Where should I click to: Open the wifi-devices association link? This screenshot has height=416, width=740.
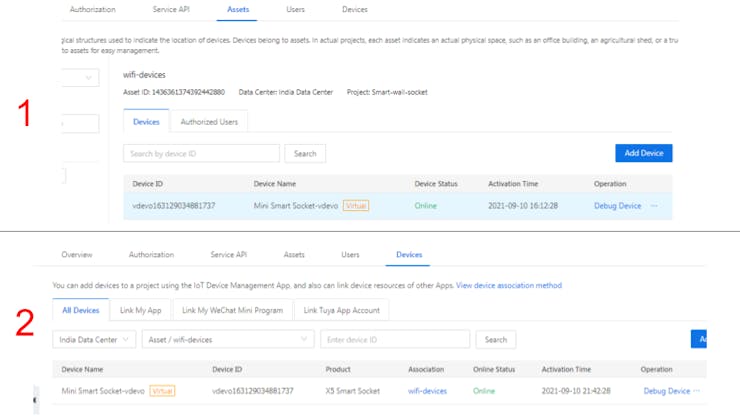(x=427, y=391)
